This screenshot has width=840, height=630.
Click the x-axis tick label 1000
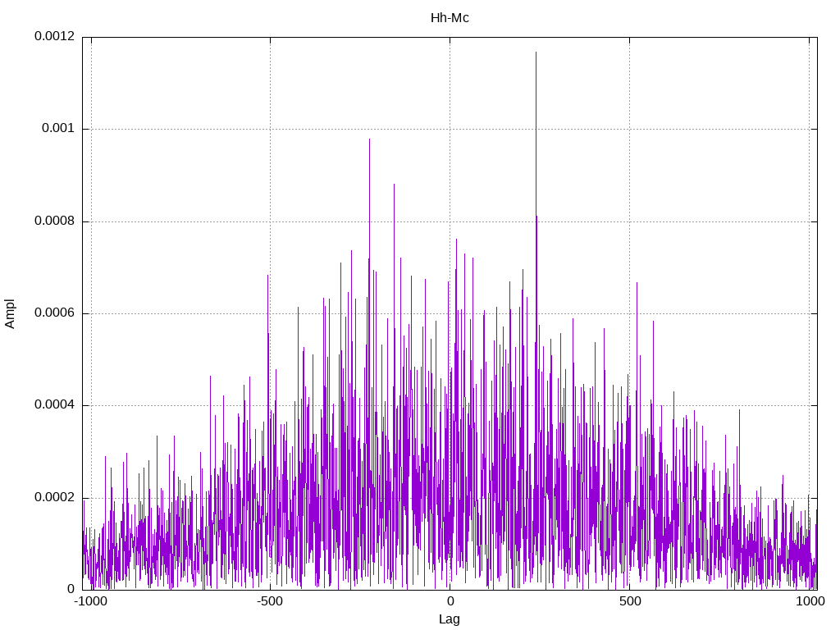810,601
